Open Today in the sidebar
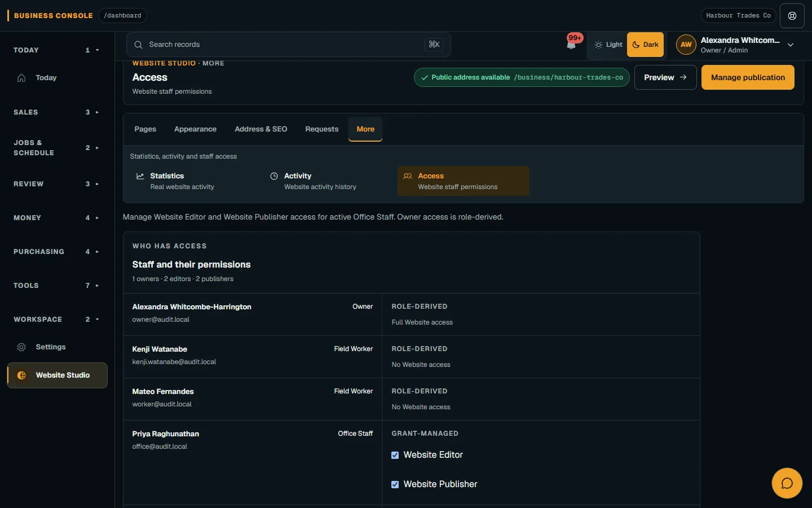The image size is (812, 508). pyautogui.click(x=57, y=78)
